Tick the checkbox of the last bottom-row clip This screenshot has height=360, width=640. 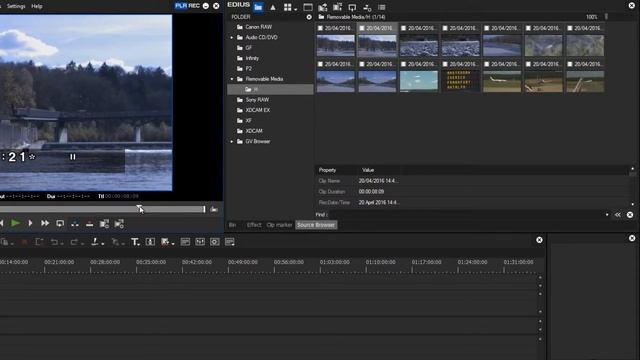click(x=570, y=64)
